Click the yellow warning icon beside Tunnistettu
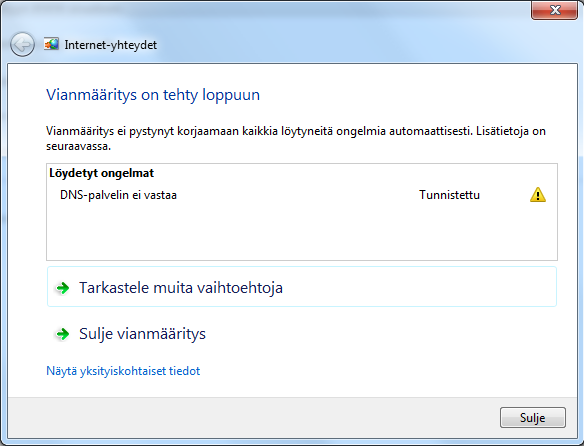 pos(538,195)
